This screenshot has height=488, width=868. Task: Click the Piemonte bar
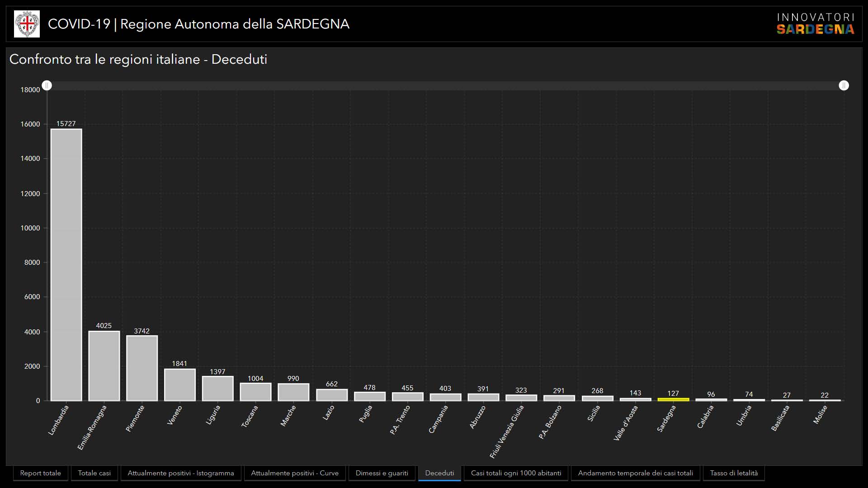click(x=142, y=368)
